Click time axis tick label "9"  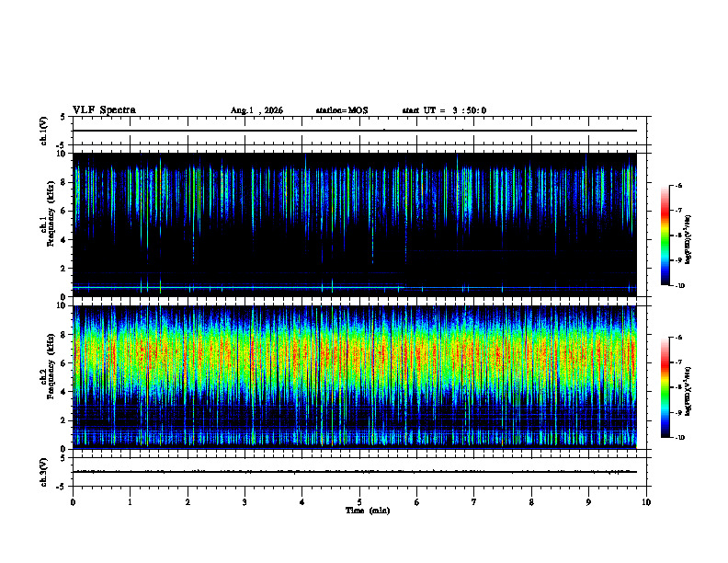pos(588,502)
